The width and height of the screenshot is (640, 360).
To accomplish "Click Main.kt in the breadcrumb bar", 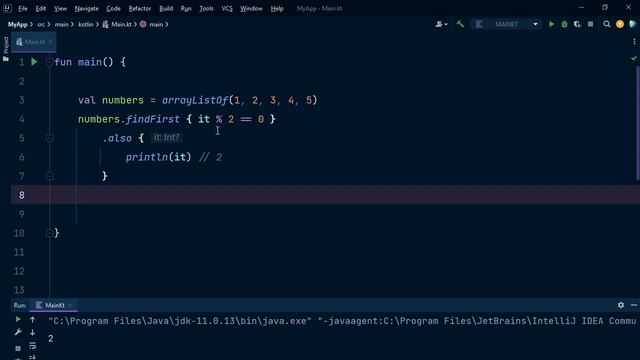I will 117,24.
